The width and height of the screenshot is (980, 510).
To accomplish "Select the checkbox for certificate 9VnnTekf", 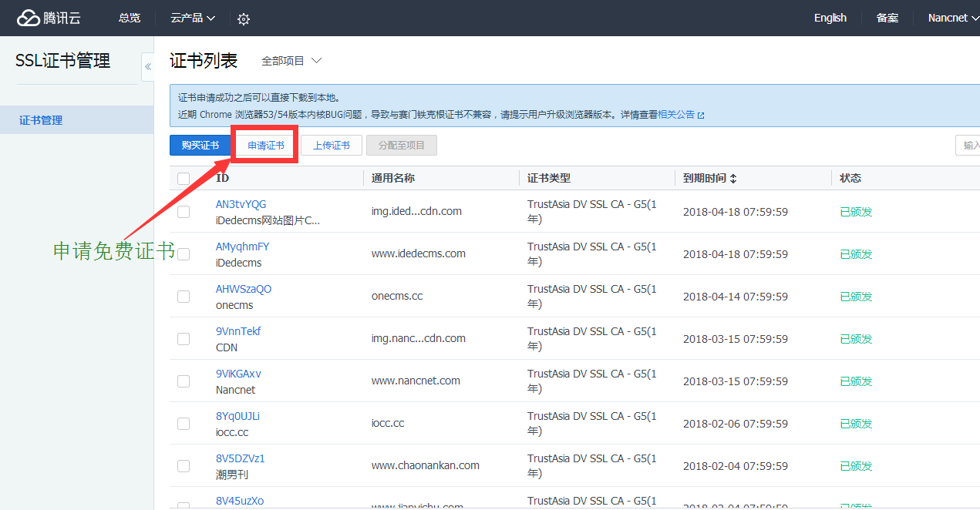I will pyautogui.click(x=184, y=339).
